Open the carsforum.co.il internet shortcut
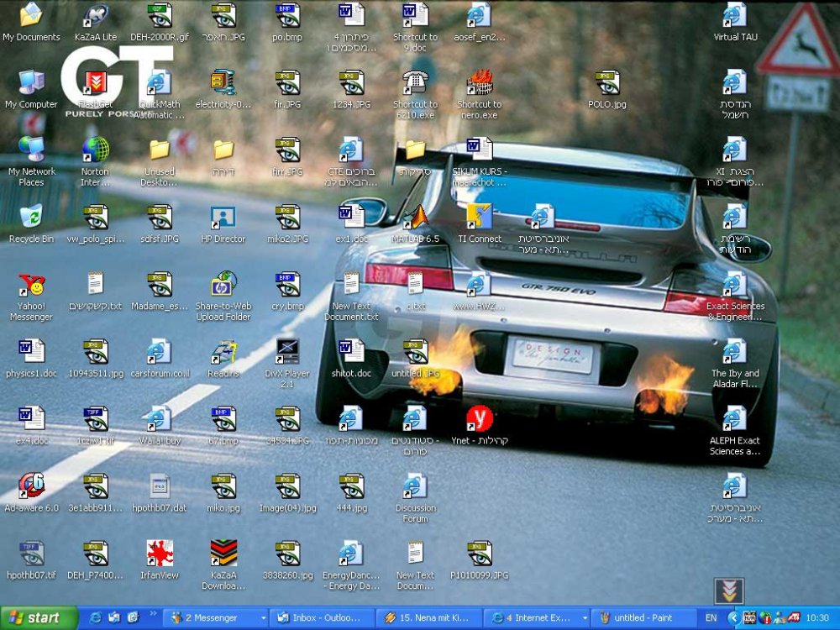The height and width of the screenshot is (630, 840). coord(159,351)
